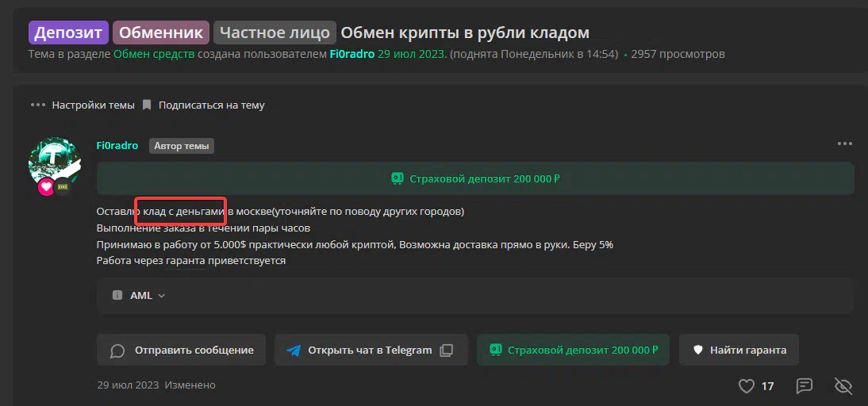Viewport: 868px width, 406px height.
Task: Click the гаранта underlined link in post text
Action: tap(186, 260)
